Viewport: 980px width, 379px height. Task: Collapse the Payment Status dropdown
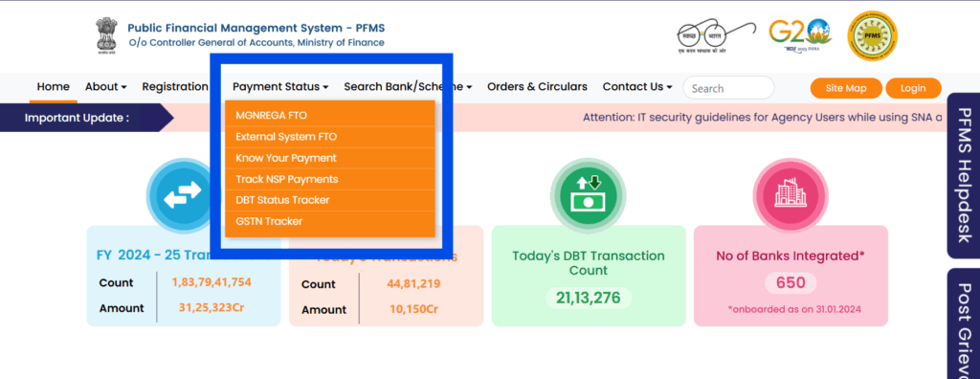280,87
